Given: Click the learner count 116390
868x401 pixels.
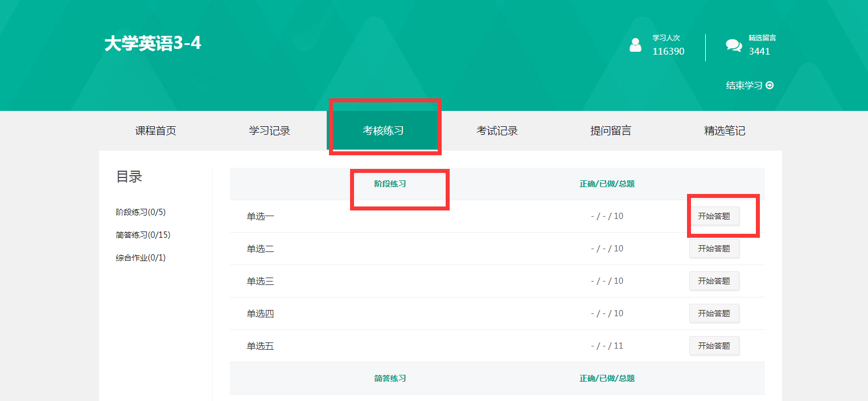Looking at the screenshot, I should click(668, 51).
